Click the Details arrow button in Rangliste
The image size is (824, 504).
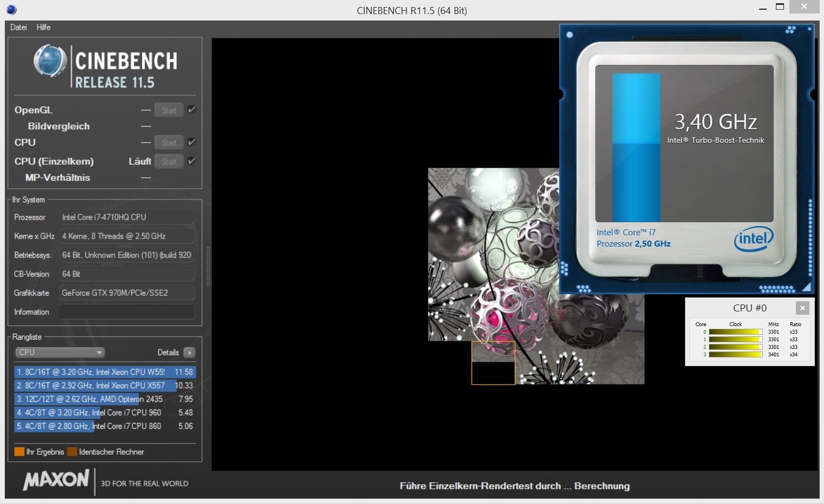point(189,353)
